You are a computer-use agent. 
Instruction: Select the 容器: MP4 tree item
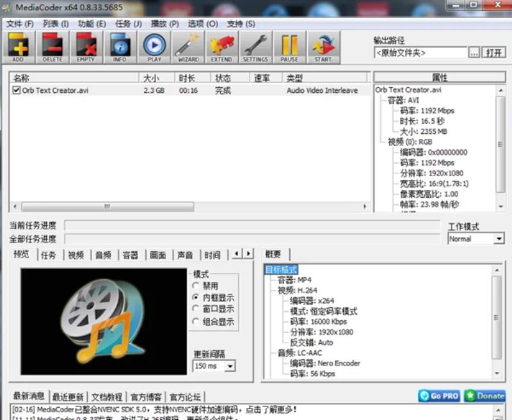coord(294,280)
